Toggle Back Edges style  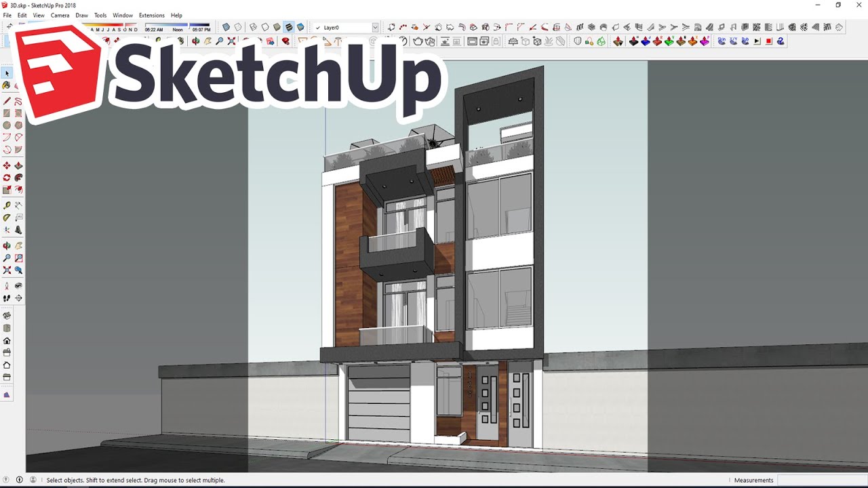tap(238, 27)
